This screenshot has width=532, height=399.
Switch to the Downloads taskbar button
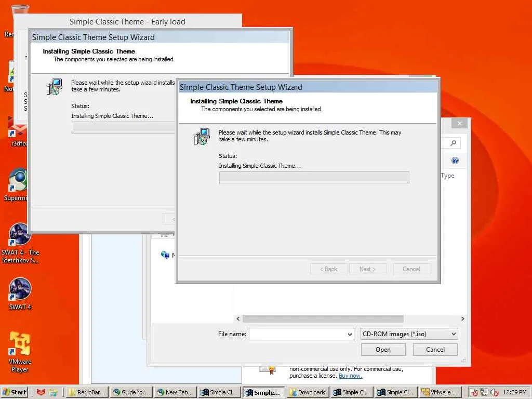click(x=308, y=392)
